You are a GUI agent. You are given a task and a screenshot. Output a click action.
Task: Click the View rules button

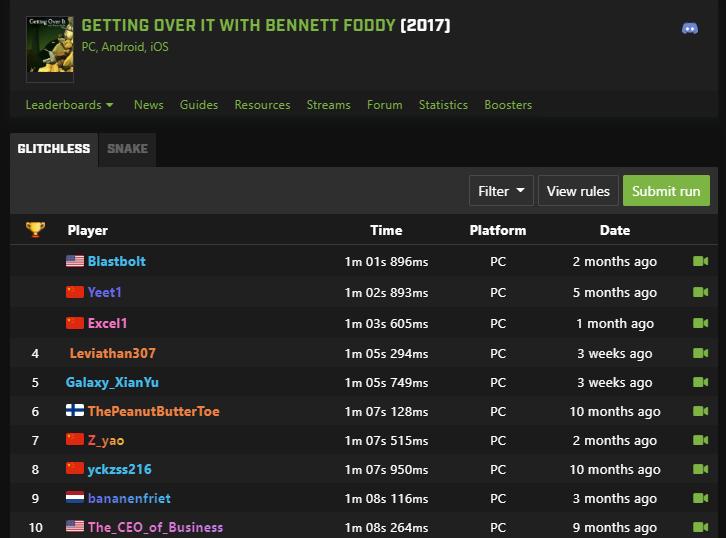578,191
